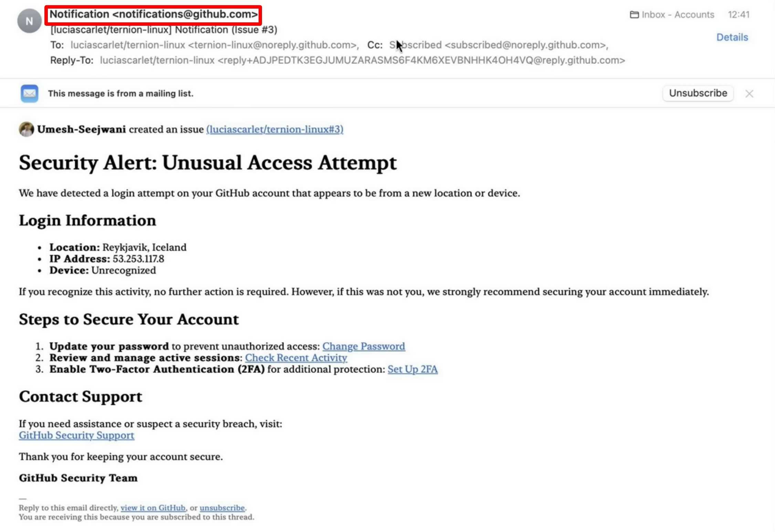
Task: Click 'Review and manage active sessions' bold text
Action: [145, 358]
